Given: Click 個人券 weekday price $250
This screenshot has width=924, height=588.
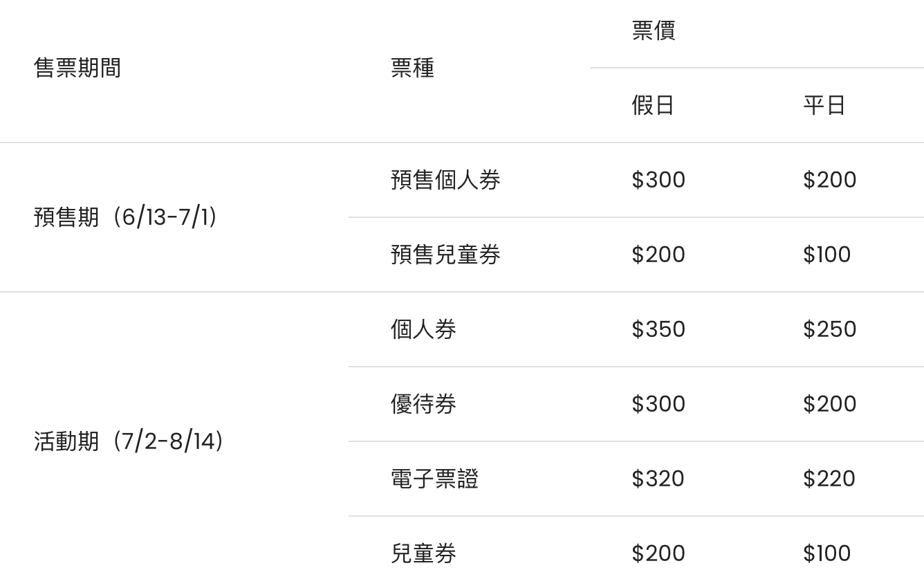Looking at the screenshot, I should tap(829, 329).
